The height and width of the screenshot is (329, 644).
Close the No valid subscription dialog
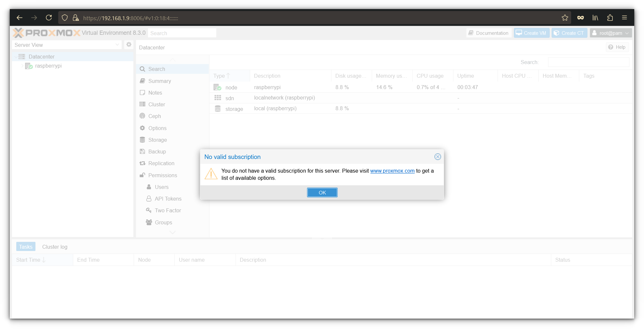coord(437,157)
